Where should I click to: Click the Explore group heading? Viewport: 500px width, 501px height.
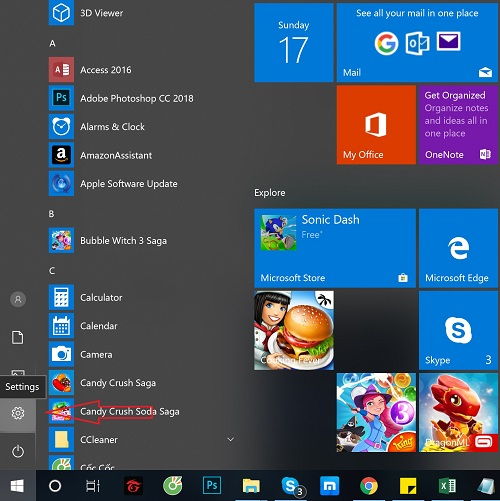[x=270, y=193]
